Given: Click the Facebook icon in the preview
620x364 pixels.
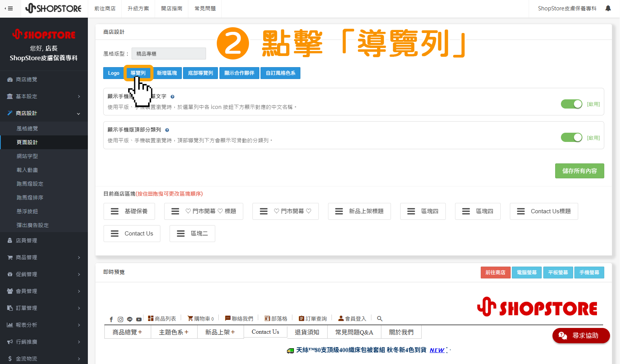Looking at the screenshot, I should 111,319.
